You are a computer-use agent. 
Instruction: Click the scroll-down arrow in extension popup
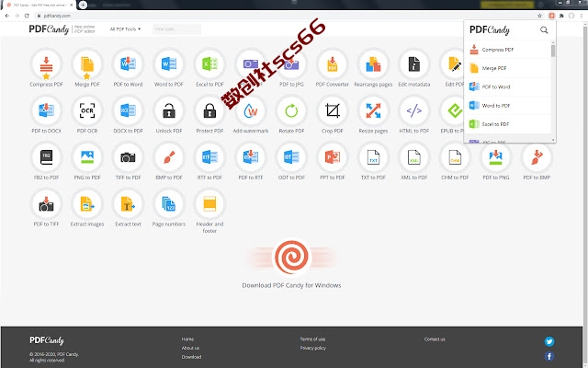coord(553,140)
